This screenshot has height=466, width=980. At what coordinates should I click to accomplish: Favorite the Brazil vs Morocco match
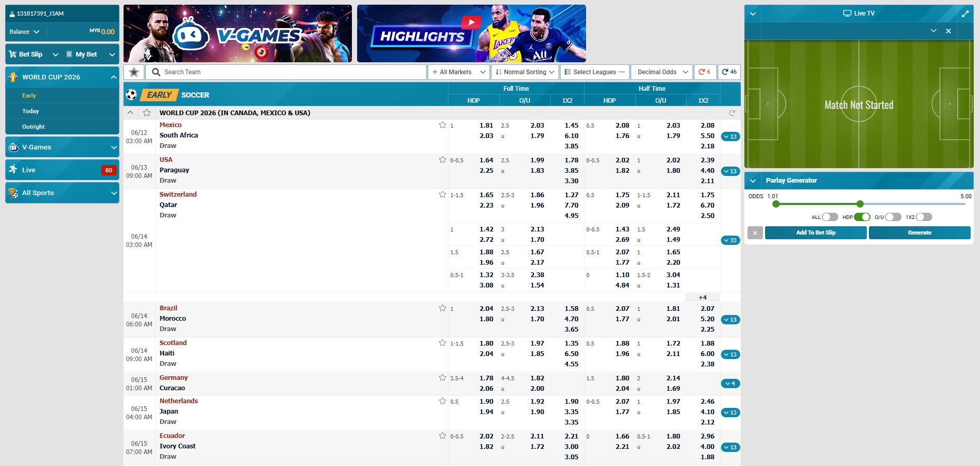(x=442, y=308)
